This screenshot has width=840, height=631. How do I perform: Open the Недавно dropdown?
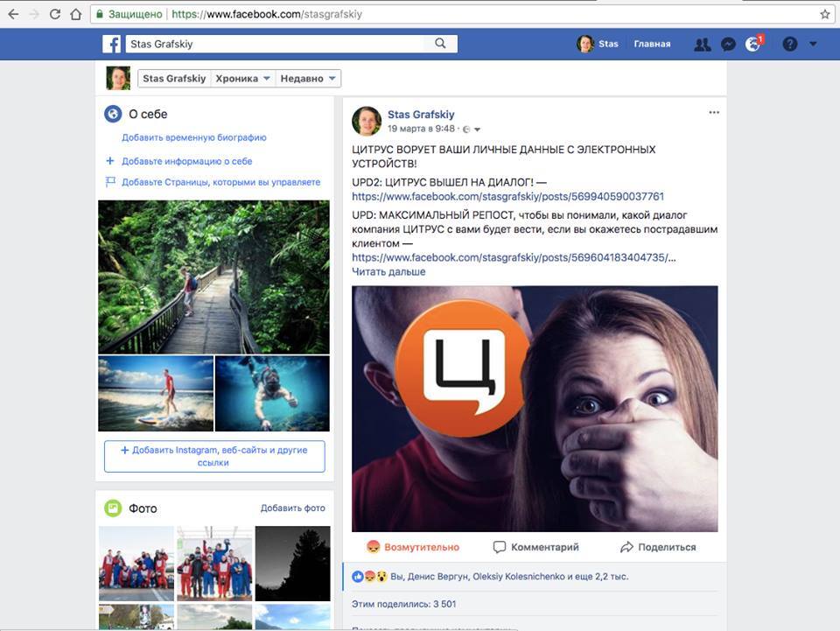click(308, 79)
